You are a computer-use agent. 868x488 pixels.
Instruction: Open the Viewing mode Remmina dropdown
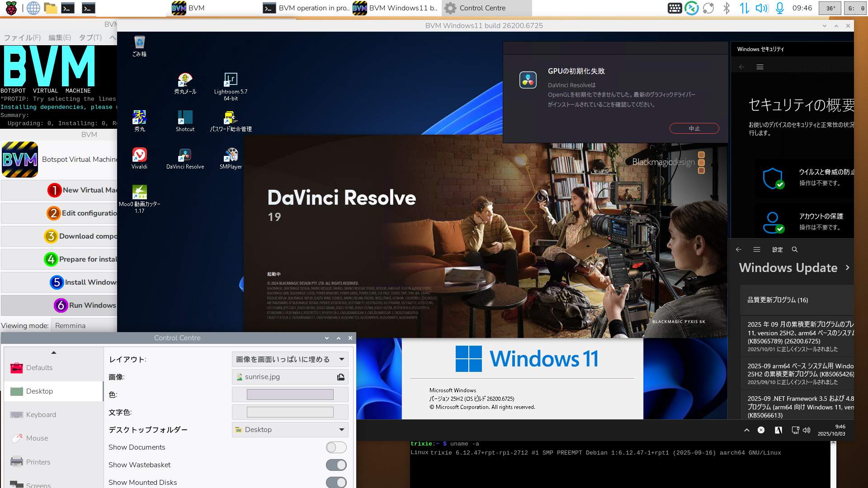[x=84, y=326]
